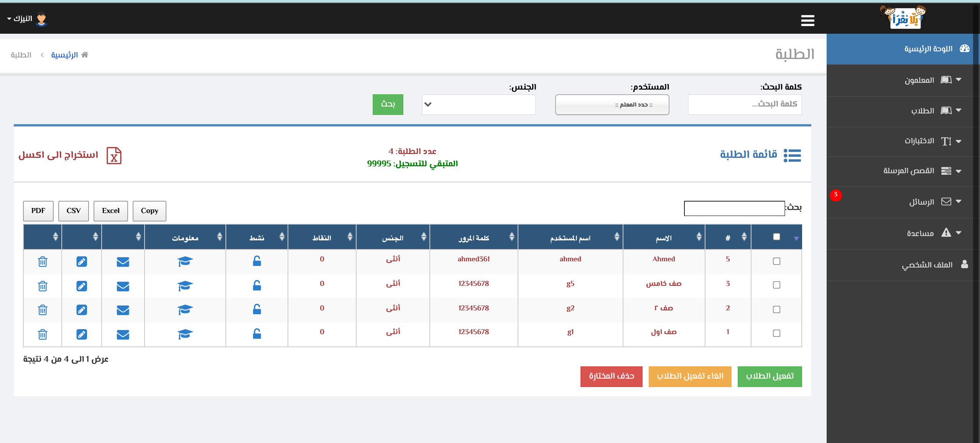980x443 pixels.
Task: Click the envelope icon in g2 row
Action: [123, 310]
